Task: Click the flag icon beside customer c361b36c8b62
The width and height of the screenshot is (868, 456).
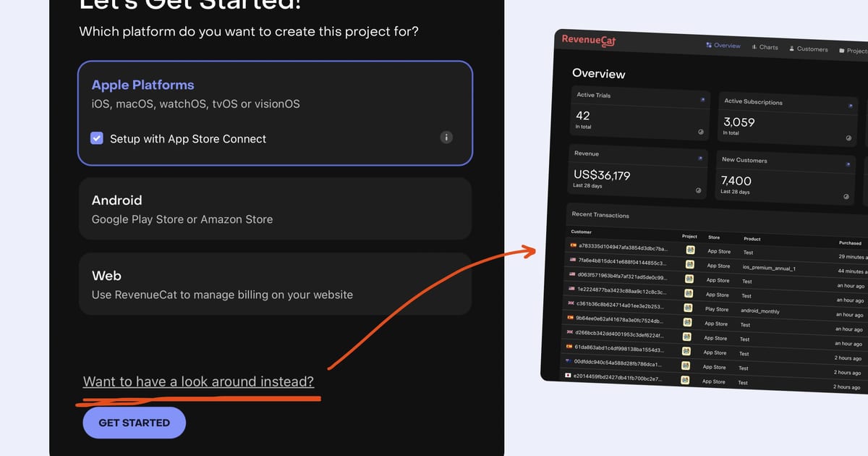Action: point(571,303)
